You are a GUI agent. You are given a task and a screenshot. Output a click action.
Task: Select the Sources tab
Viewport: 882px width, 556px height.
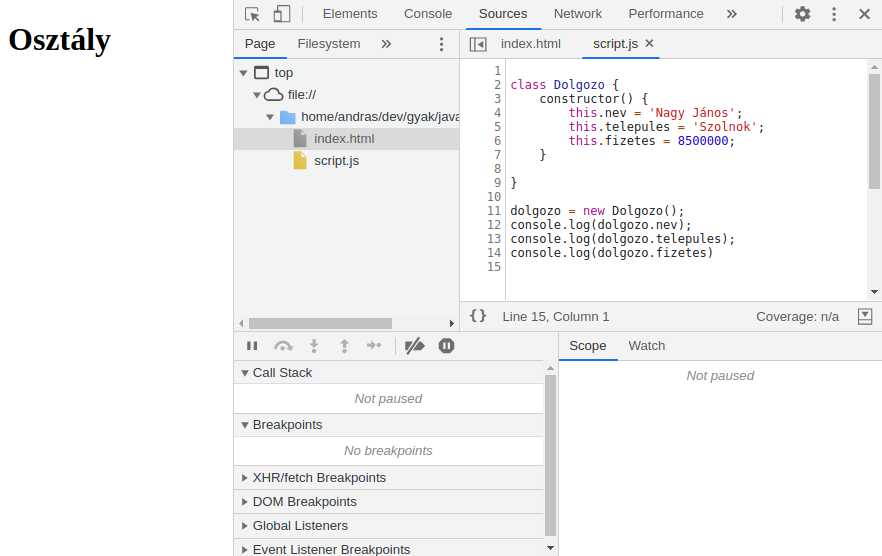tap(503, 14)
